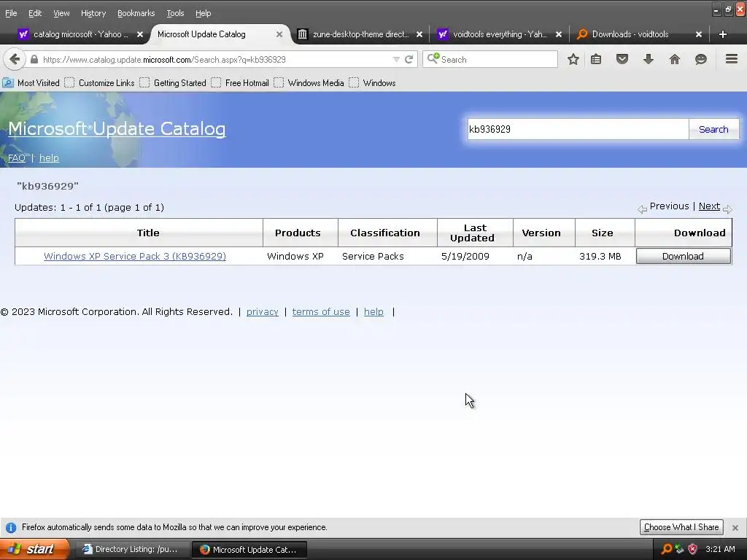Viewport: 747px width, 560px height.
Task: Click the address bar URL field
Action: pyautogui.click(x=214, y=60)
